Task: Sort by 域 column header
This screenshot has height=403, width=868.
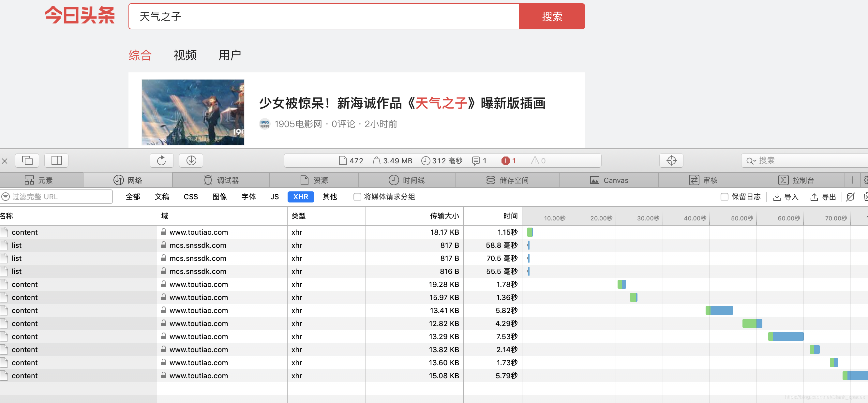Action: pos(222,216)
